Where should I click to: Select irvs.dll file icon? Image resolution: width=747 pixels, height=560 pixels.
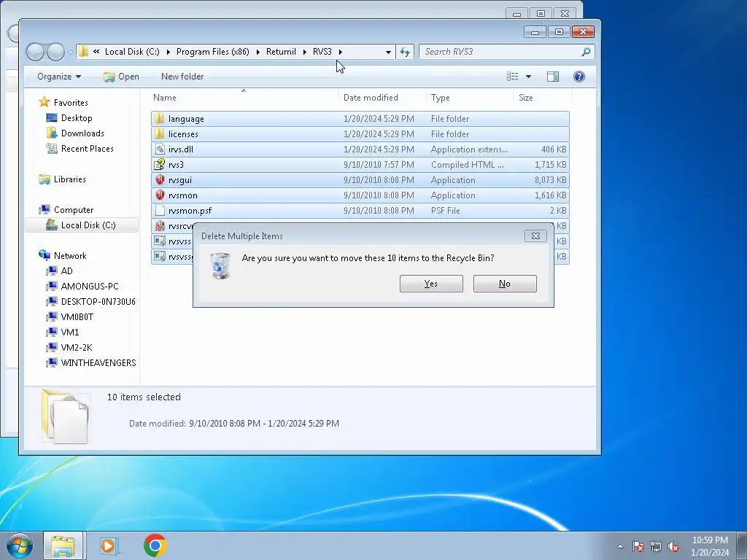tap(160, 149)
